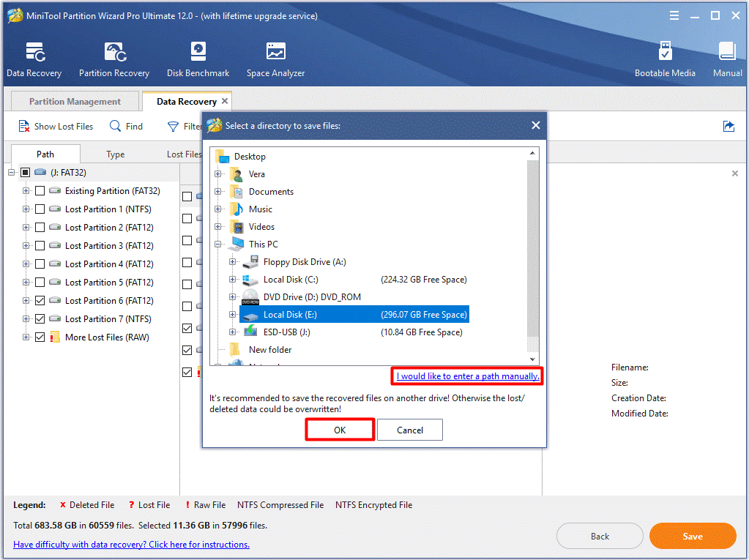Expand the Documents folder in dialog
This screenshot has height=560, width=749.
218,192
